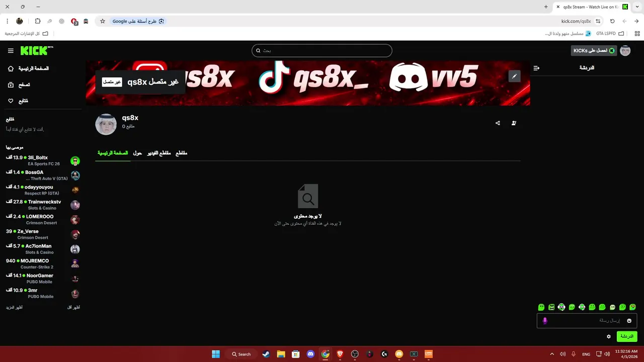This screenshot has height=362, width=644.
Task: Open the browser profile avatar
Action: pos(20,21)
